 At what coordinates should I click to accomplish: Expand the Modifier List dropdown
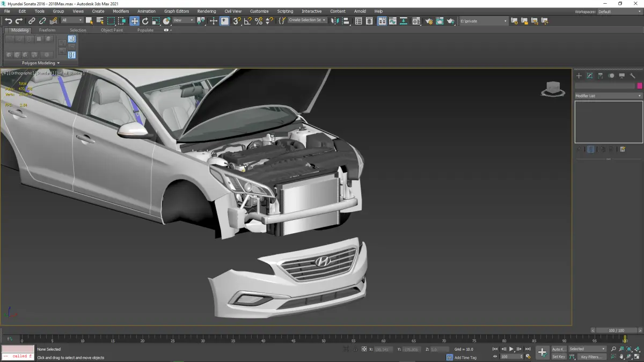pyautogui.click(x=609, y=96)
